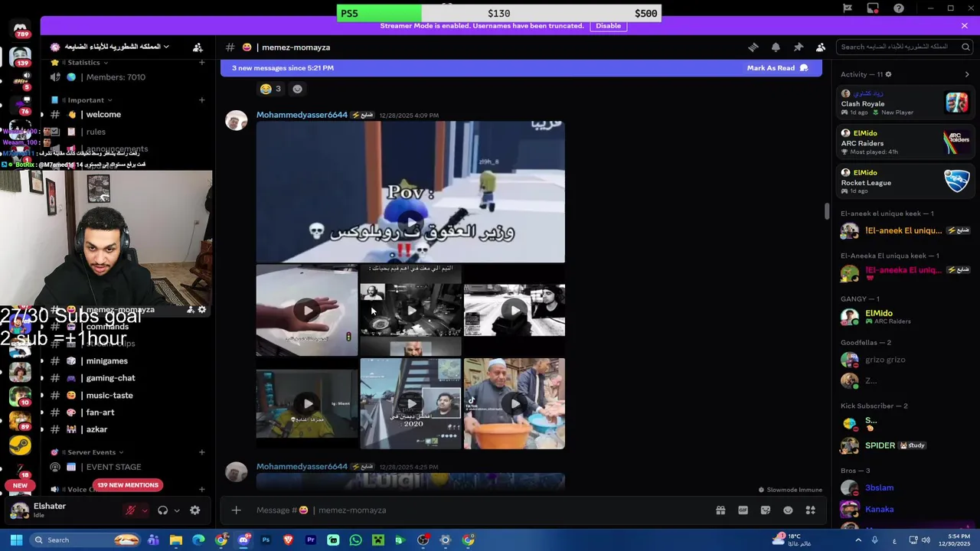Add channel to Important category

[x=202, y=100]
